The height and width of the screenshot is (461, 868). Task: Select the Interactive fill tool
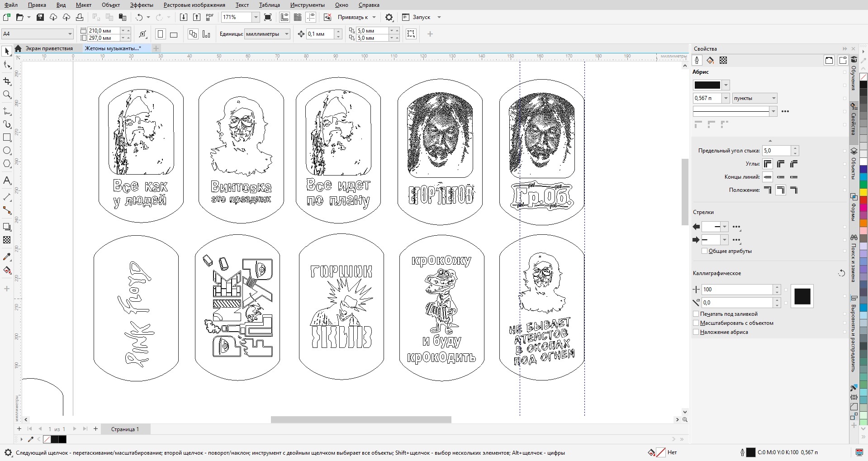click(7, 270)
